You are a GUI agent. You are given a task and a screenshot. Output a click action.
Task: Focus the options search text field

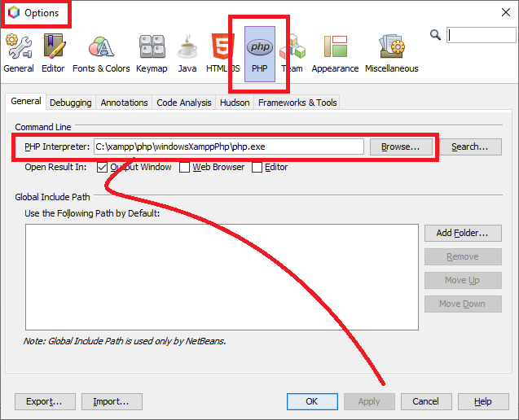482,35
